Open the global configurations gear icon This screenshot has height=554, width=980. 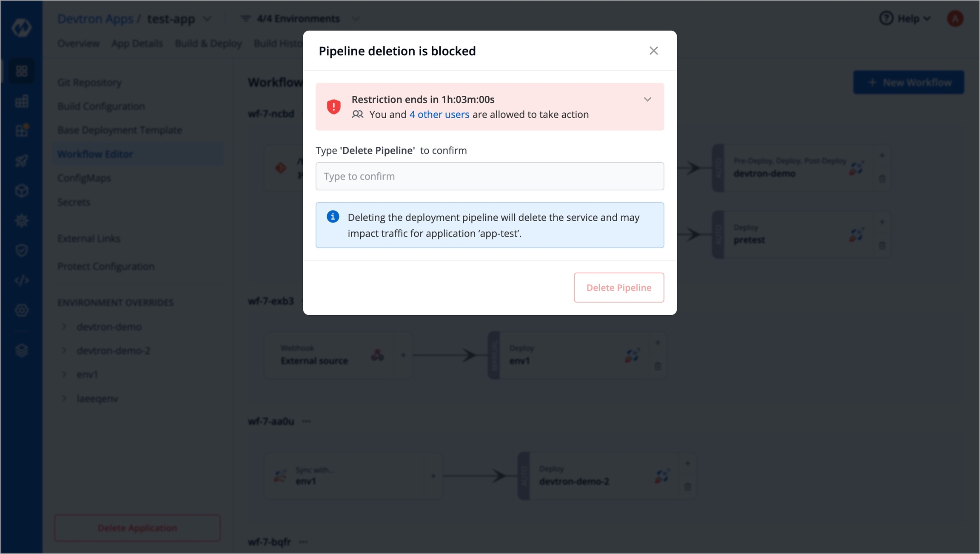click(x=21, y=310)
